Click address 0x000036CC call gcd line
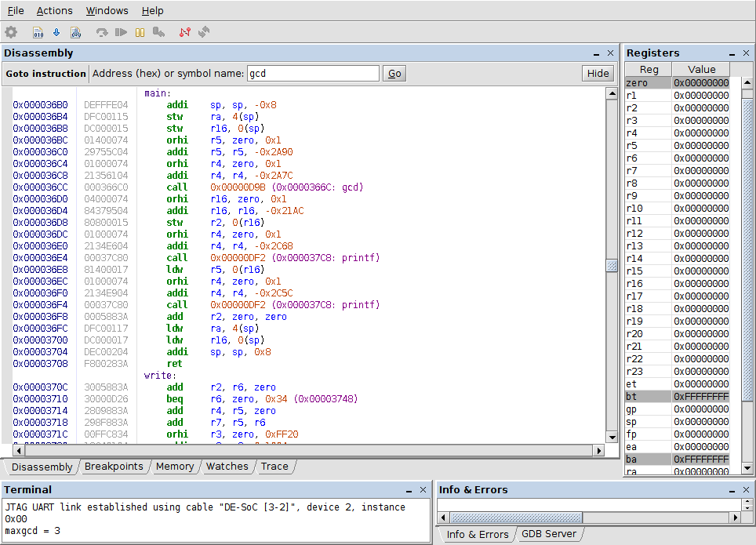Image resolution: width=756 pixels, height=545 pixels. [x=308, y=187]
